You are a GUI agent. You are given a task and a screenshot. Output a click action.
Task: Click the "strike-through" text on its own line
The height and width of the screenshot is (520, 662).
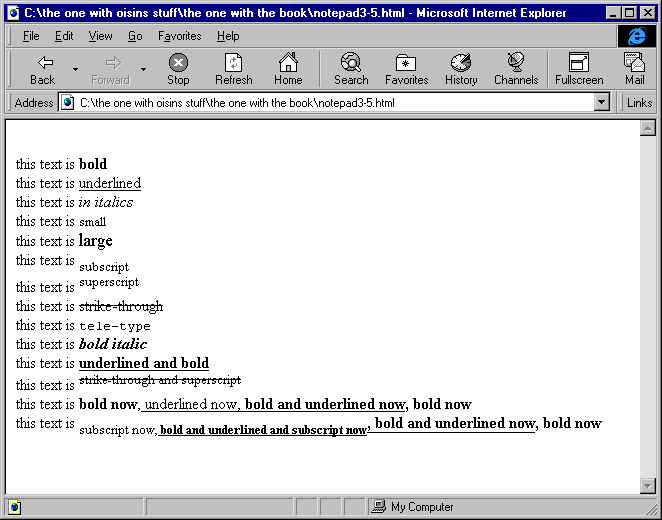tap(121, 306)
